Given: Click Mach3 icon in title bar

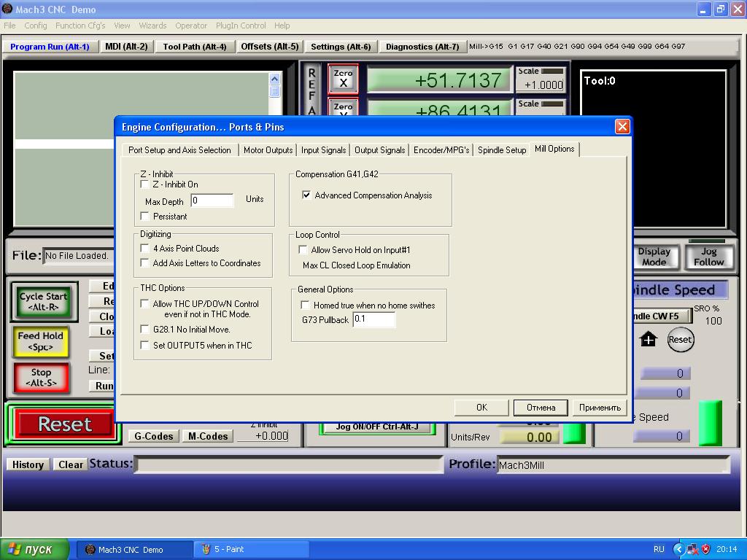Looking at the screenshot, I should (7, 9).
